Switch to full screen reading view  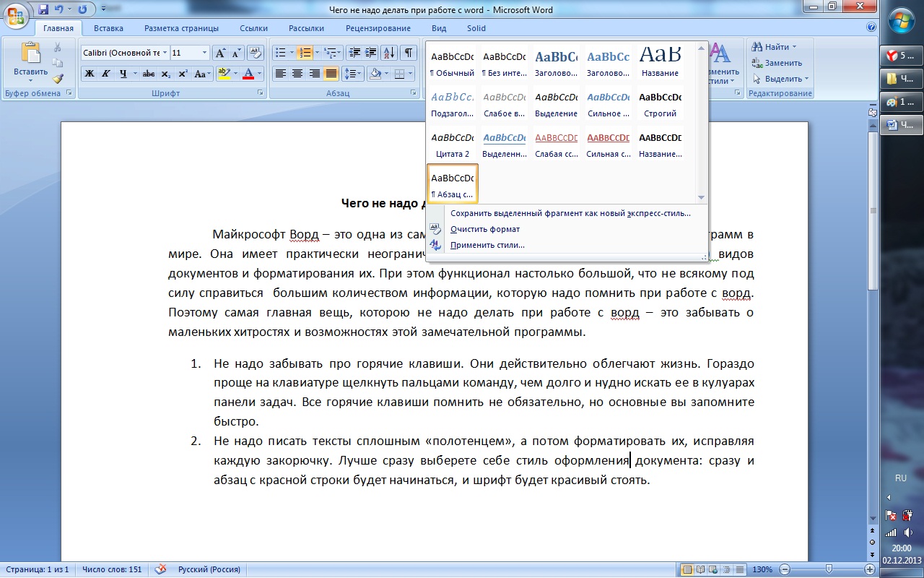tap(699, 569)
